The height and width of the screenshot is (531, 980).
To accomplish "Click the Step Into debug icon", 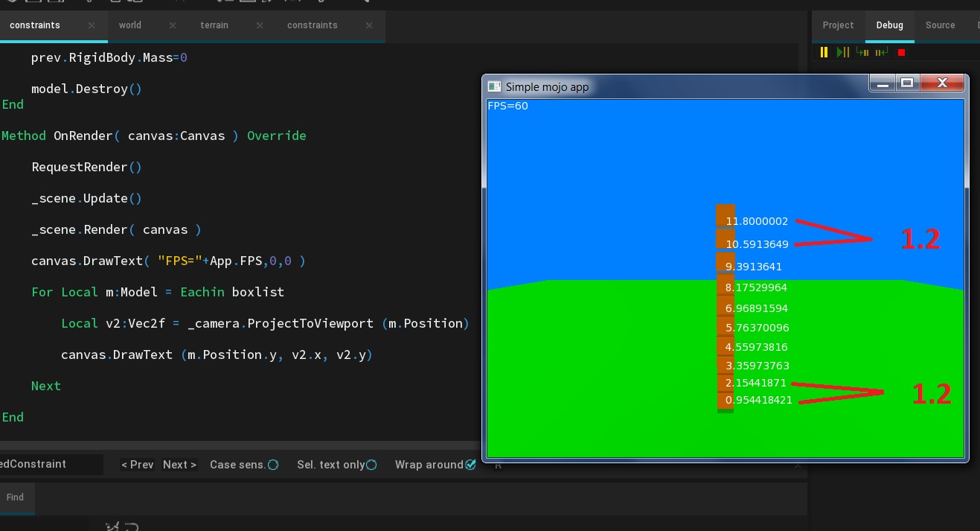I will click(x=862, y=52).
